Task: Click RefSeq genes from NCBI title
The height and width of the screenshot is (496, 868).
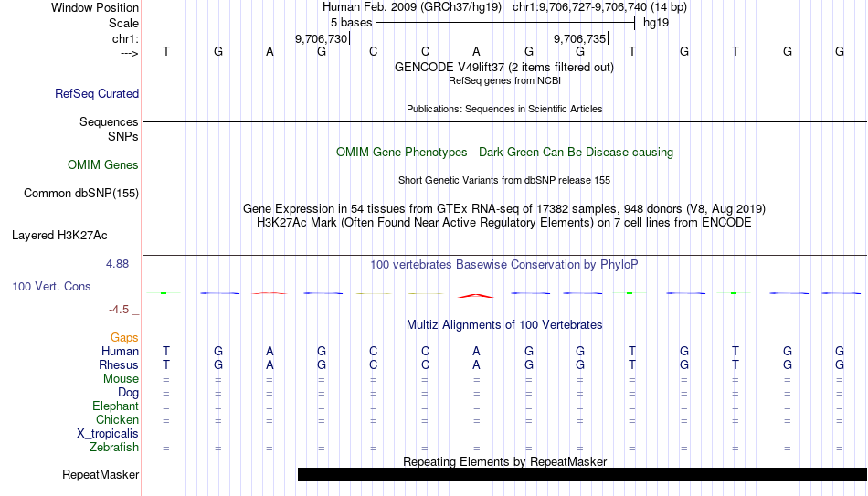Action: pyautogui.click(x=504, y=80)
